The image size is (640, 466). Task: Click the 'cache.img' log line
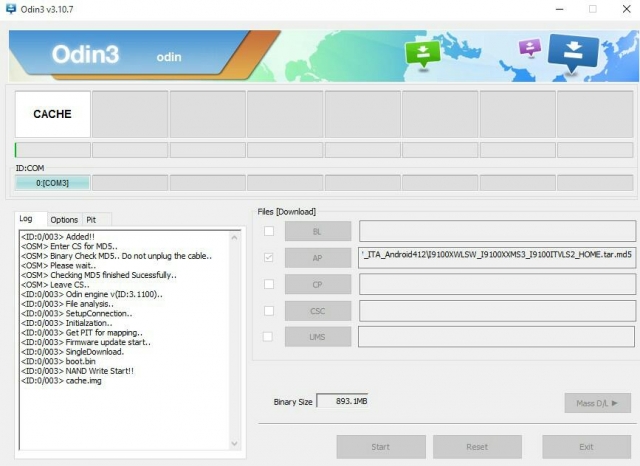(61, 381)
